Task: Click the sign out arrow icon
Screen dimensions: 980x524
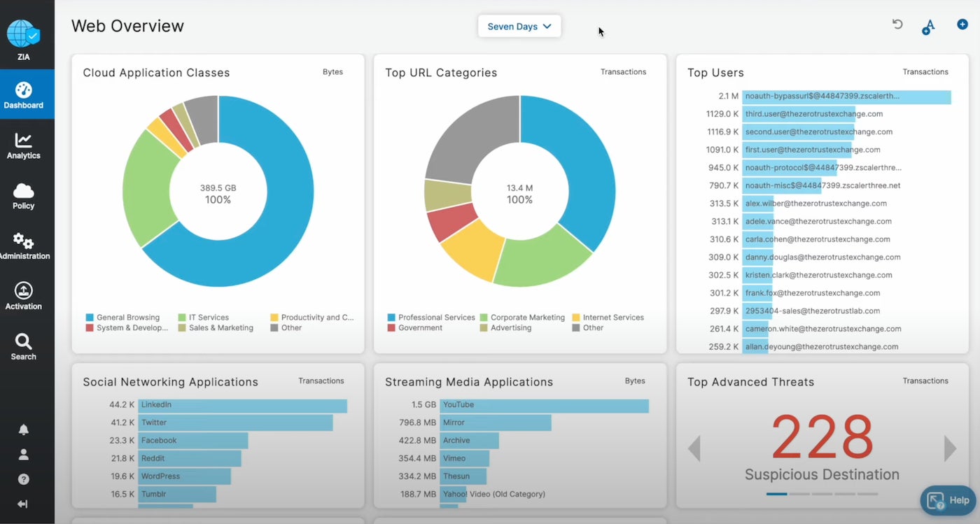Action: [24, 504]
